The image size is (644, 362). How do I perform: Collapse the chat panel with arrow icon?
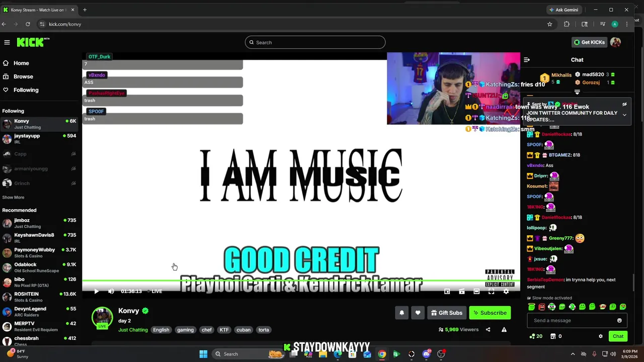527,60
